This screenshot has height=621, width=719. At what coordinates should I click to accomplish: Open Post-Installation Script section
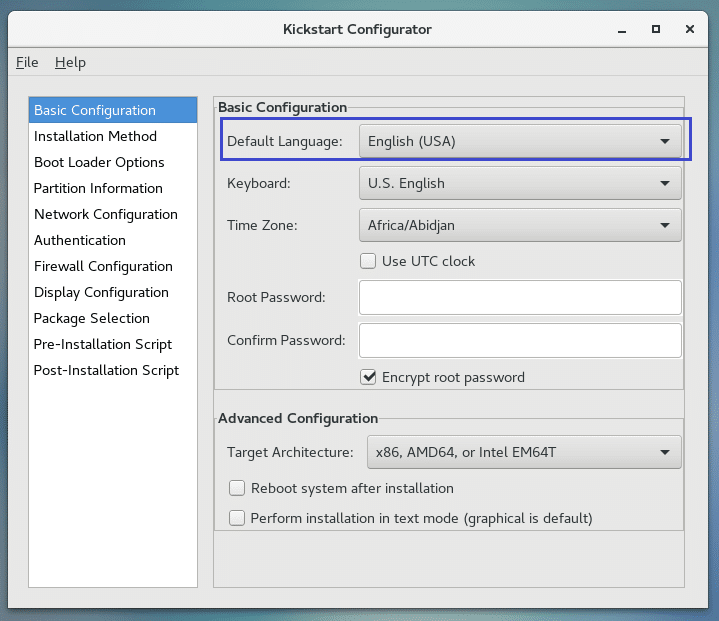tap(106, 370)
